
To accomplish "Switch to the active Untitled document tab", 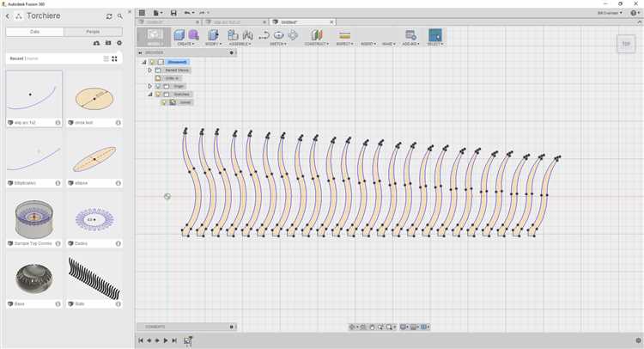I will 302,21.
